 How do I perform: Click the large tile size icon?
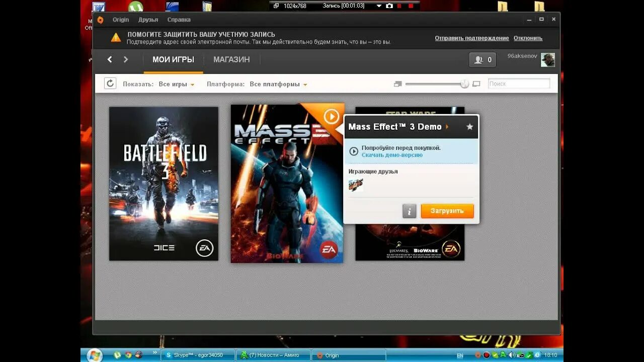[476, 84]
